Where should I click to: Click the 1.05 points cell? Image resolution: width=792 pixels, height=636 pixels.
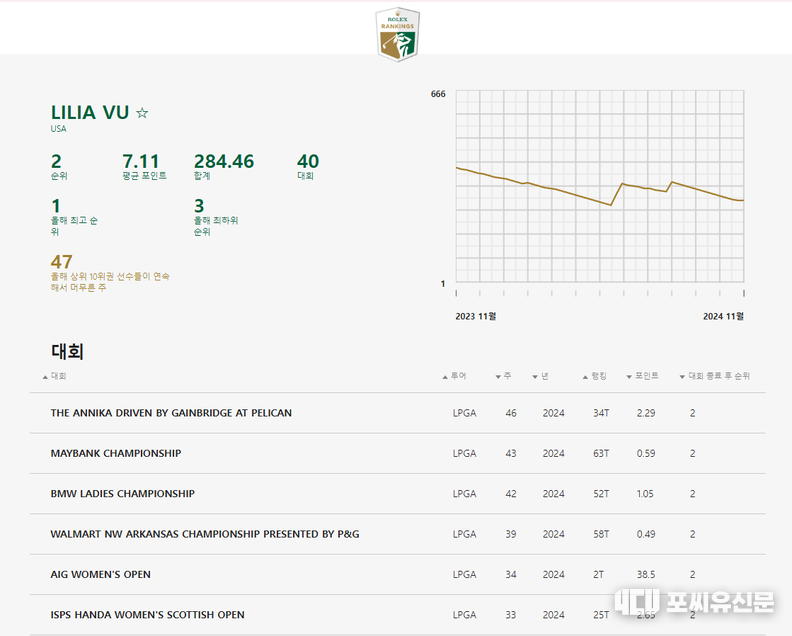point(645,494)
